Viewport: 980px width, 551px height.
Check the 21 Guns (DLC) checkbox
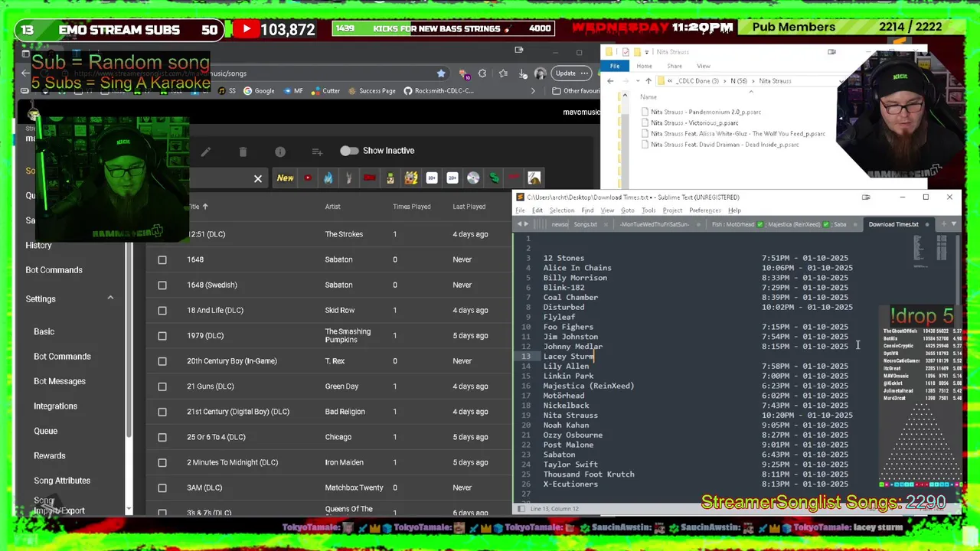pos(162,386)
